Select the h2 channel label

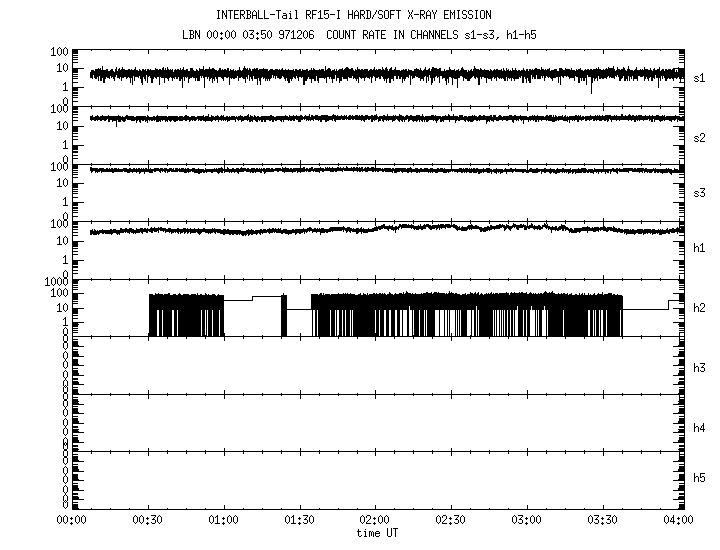[700, 308]
